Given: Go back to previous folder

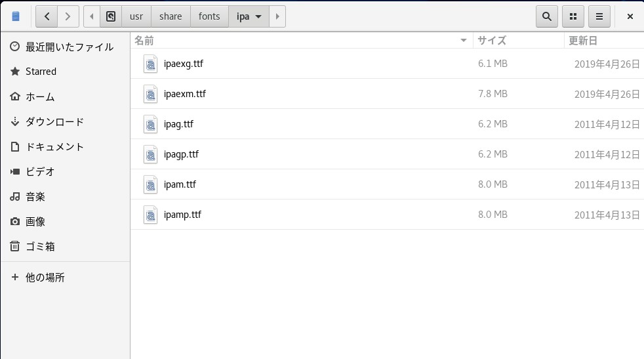Looking at the screenshot, I should 47,16.
